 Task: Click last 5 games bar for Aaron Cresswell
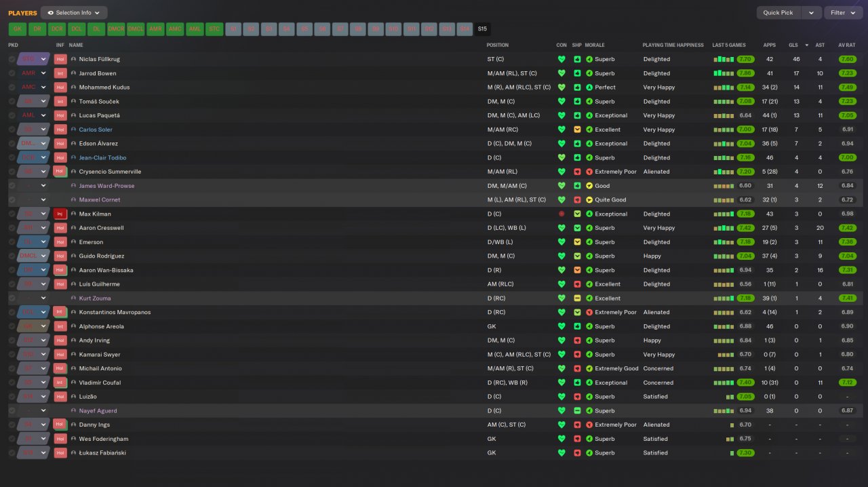723,228
